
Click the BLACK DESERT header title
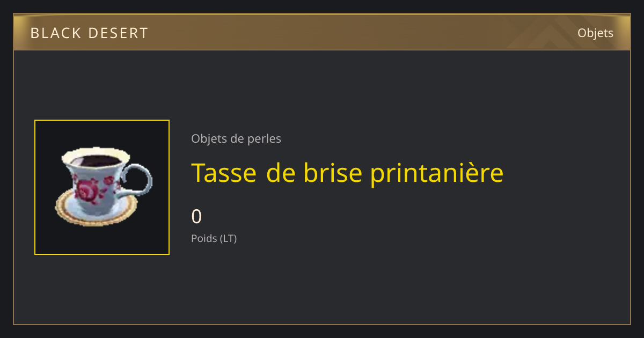(x=89, y=33)
